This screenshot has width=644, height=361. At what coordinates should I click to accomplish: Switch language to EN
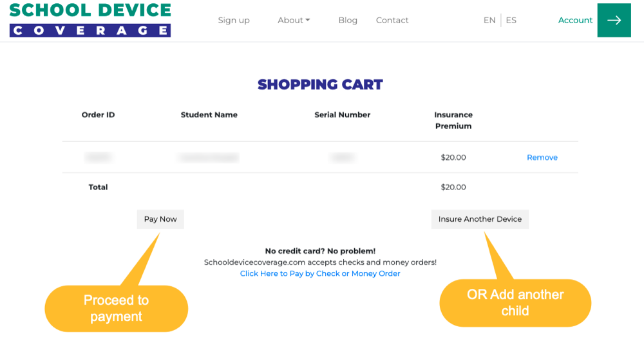click(489, 20)
